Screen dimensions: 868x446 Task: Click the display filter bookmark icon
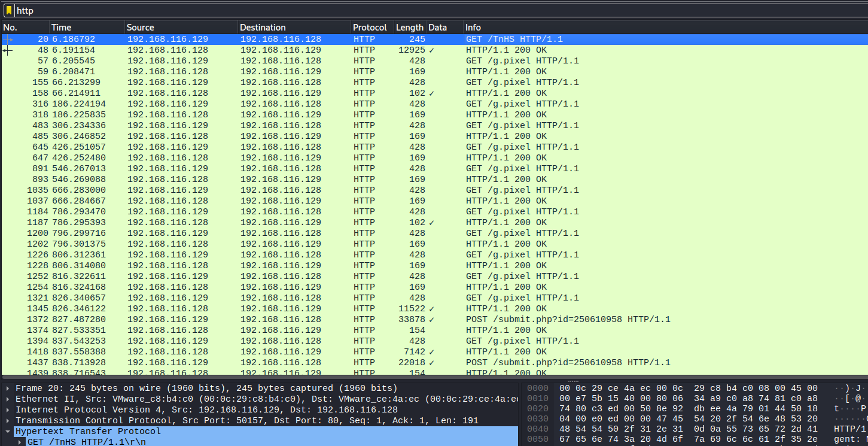8,10
